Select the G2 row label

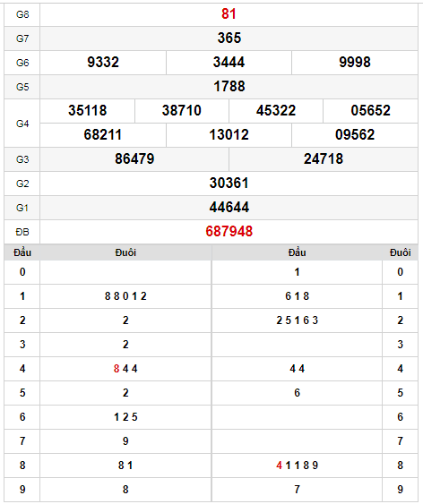pyautogui.click(x=22, y=184)
